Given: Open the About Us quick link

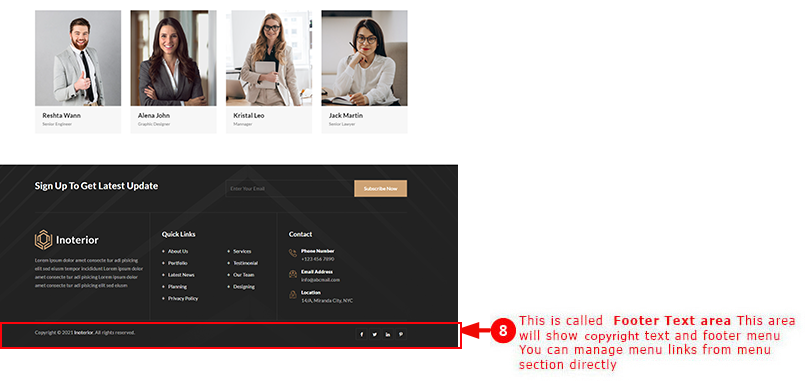Looking at the screenshot, I should (178, 251).
